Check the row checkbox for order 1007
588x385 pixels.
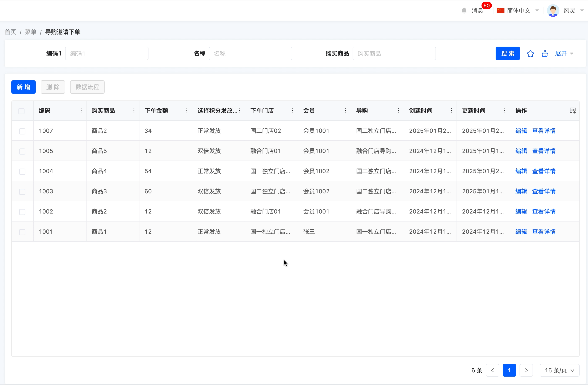[x=22, y=131]
